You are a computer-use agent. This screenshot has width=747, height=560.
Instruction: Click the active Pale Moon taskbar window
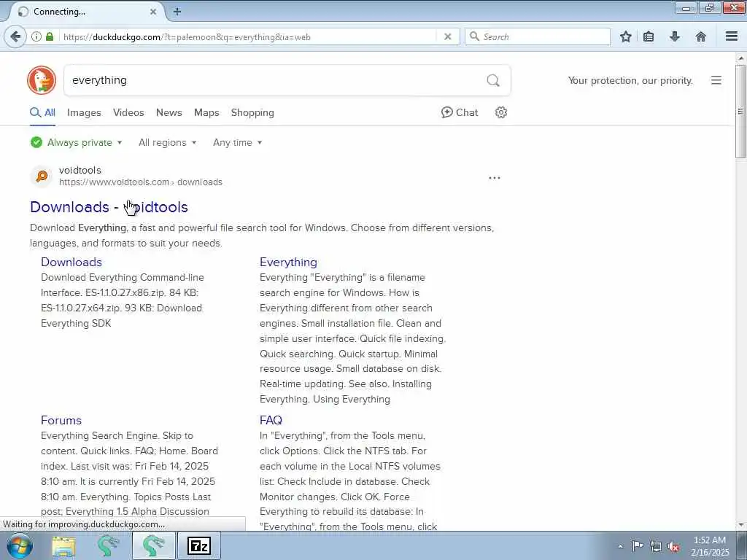153,545
